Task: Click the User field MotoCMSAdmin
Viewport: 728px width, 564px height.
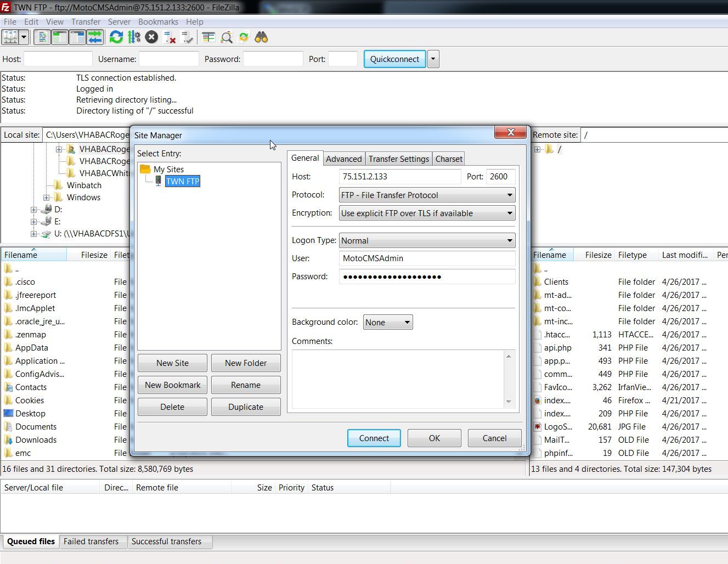Action: coord(427,258)
